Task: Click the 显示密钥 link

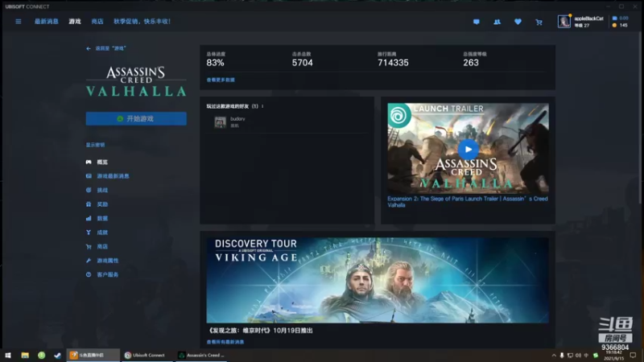Action: pyautogui.click(x=95, y=145)
